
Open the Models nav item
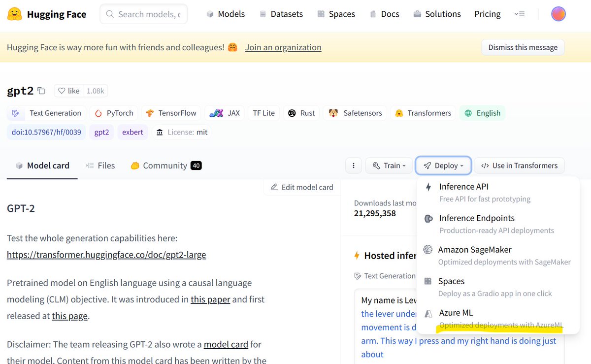[x=226, y=14]
